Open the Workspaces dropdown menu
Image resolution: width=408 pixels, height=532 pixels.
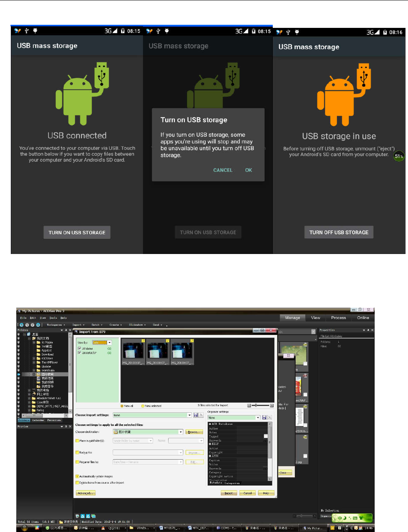click(56, 325)
